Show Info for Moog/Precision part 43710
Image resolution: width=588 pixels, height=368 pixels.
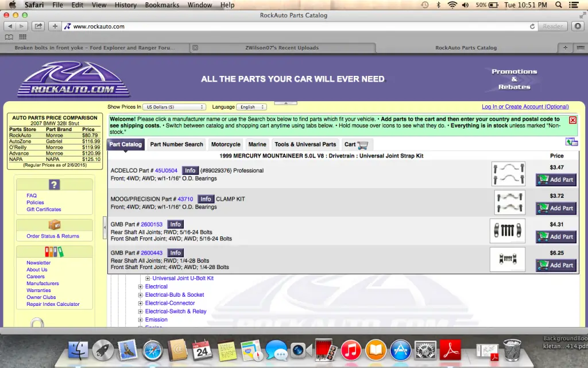pos(206,199)
